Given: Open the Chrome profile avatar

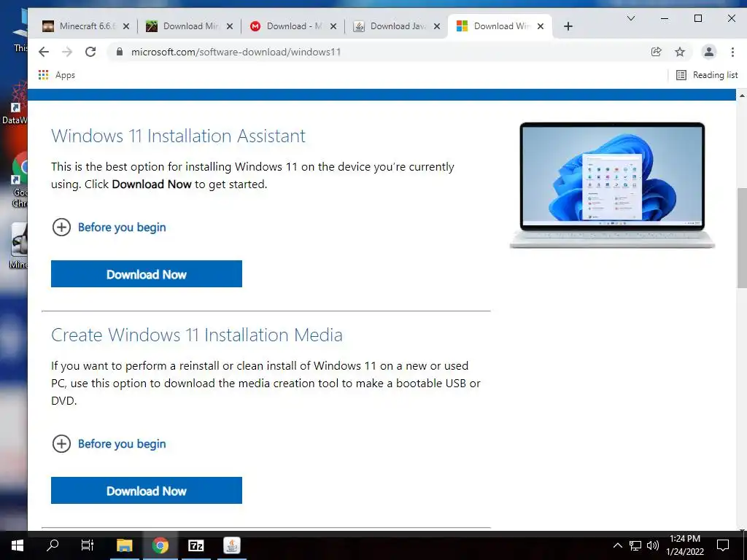Looking at the screenshot, I should coord(709,52).
